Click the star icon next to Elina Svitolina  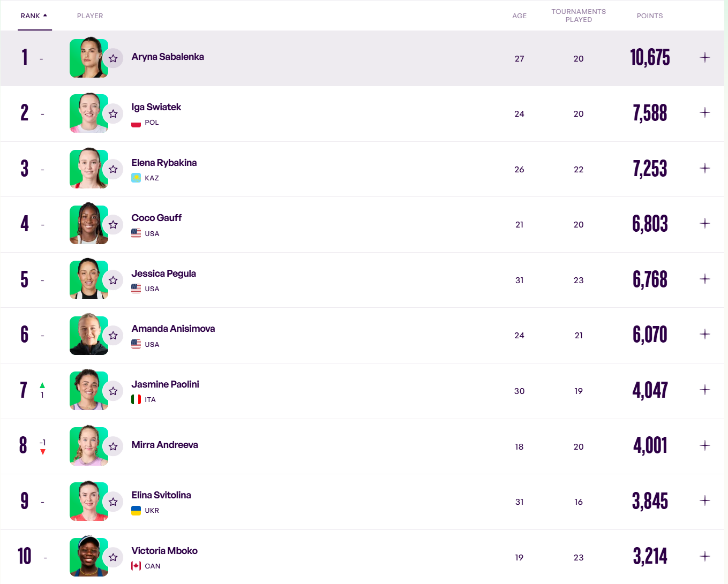coord(113,502)
